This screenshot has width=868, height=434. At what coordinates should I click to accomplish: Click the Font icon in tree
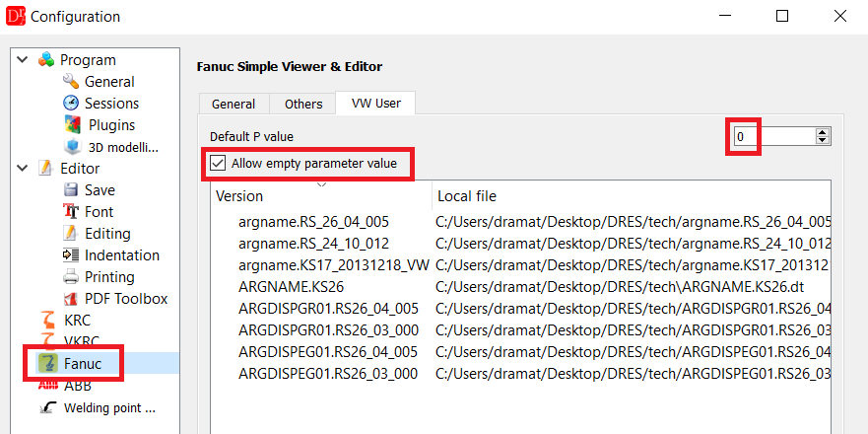pos(71,212)
